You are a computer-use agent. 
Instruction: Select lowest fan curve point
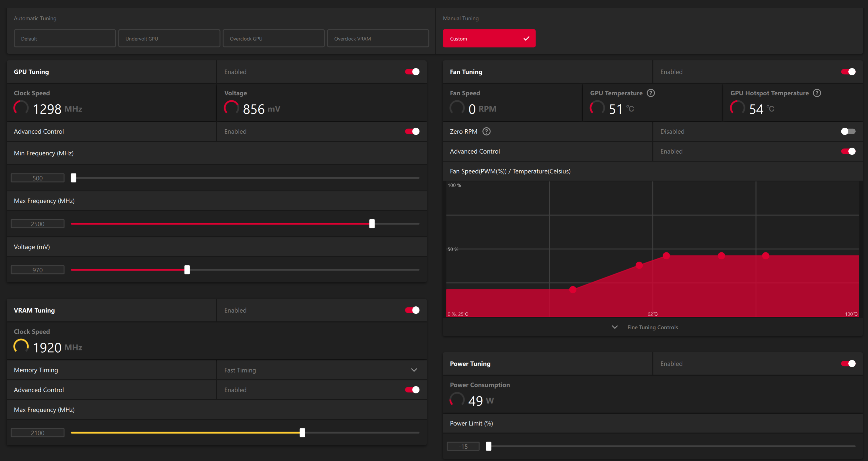(573, 289)
